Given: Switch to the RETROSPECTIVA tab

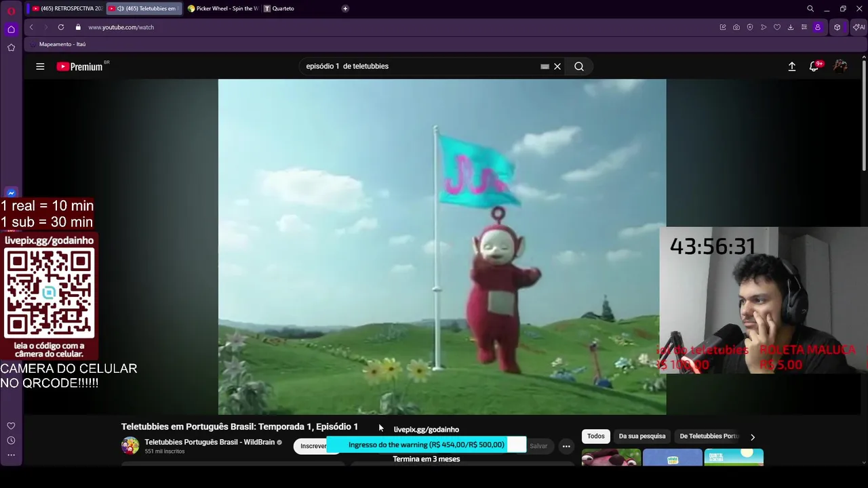Looking at the screenshot, I should [x=67, y=9].
